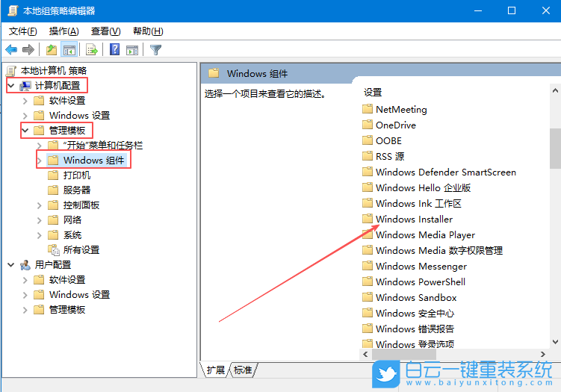561x392 pixels.
Task: Collapse the 用户配置 tree node
Action: coord(11,265)
